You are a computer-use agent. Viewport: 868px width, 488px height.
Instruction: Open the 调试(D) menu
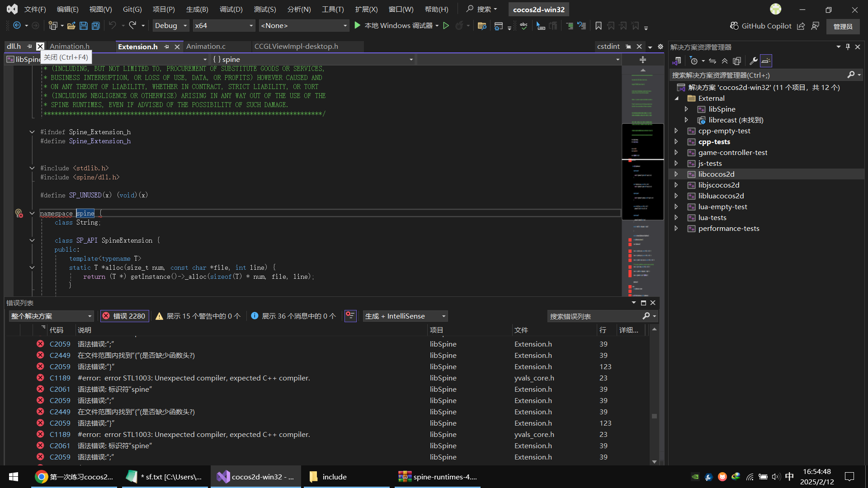(231, 9)
